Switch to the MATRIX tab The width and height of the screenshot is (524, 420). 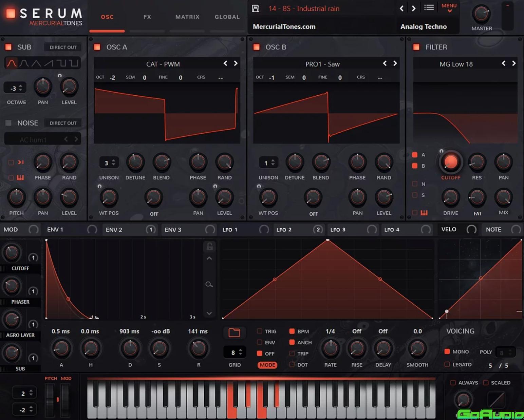point(187,17)
